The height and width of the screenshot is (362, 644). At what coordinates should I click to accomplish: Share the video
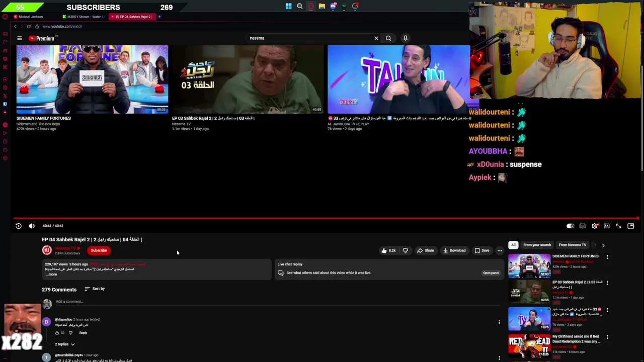click(425, 250)
